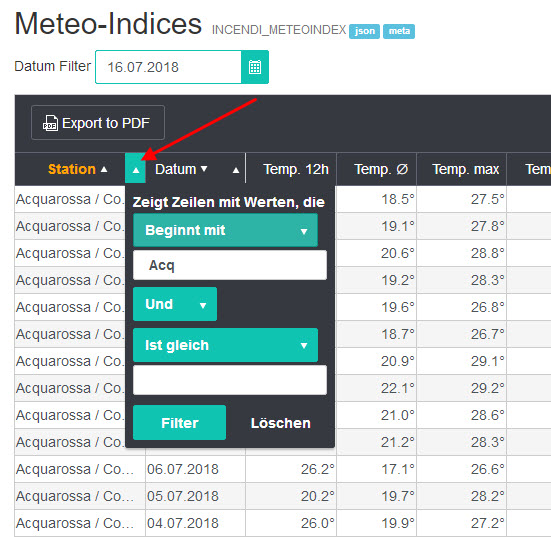
Task: Click the PDF icon in Export button
Action: (x=50, y=123)
